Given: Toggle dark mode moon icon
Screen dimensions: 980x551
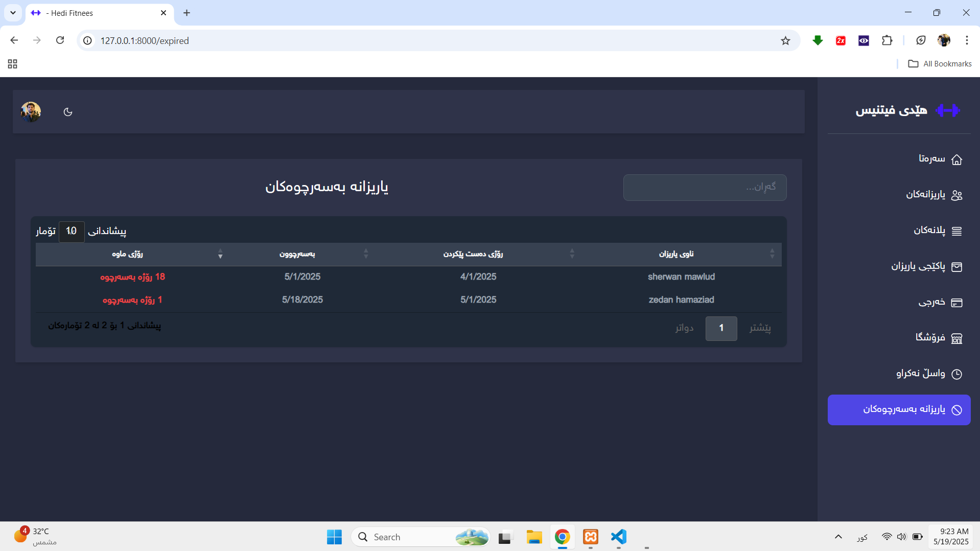Looking at the screenshot, I should 68,112.
